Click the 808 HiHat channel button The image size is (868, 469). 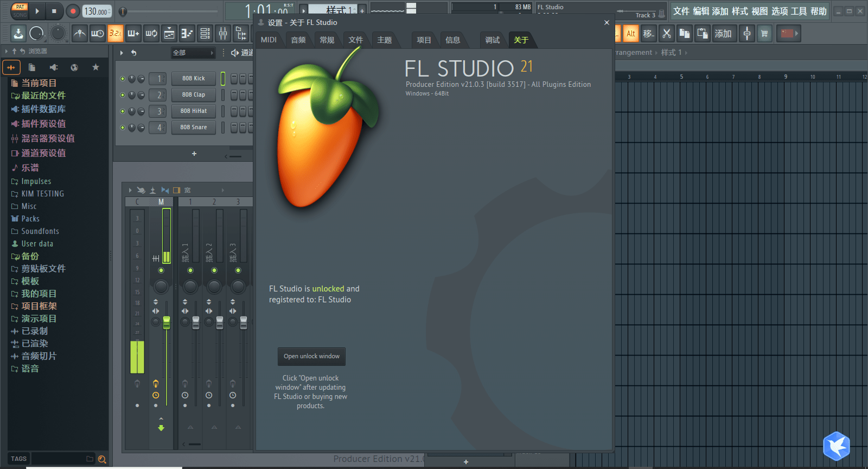click(x=194, y=111)
